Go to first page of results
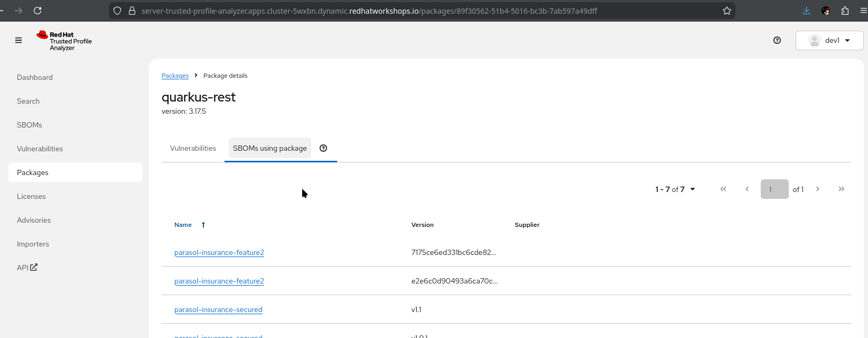The image size is (868, 338). (723, 189)
